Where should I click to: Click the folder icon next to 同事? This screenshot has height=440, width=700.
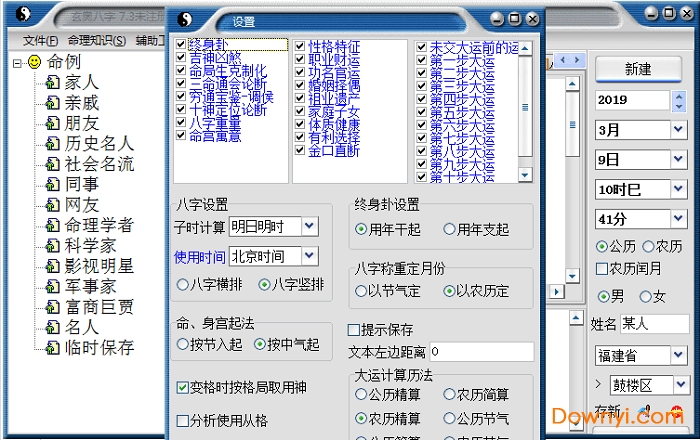53,184
